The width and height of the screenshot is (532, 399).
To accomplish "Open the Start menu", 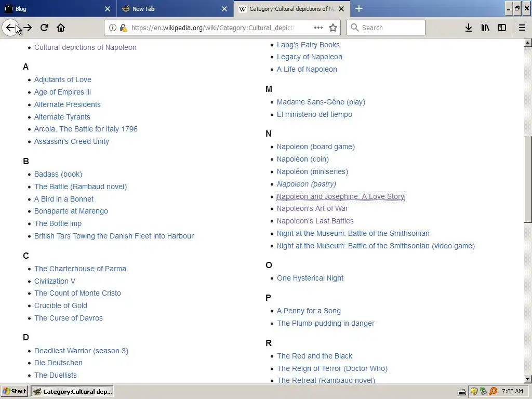I will click(x=15, y=391).
